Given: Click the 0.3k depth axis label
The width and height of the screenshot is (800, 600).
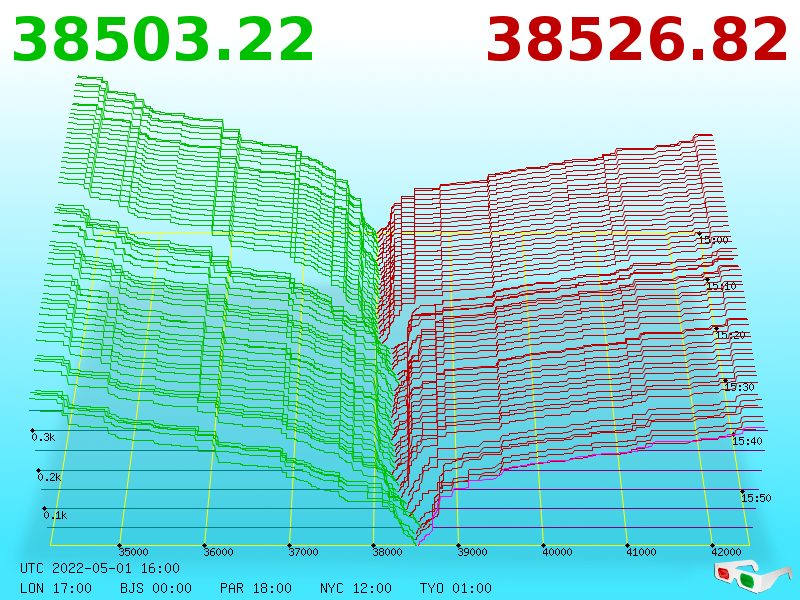Looking at the screenshot, I should click(43, 437).
